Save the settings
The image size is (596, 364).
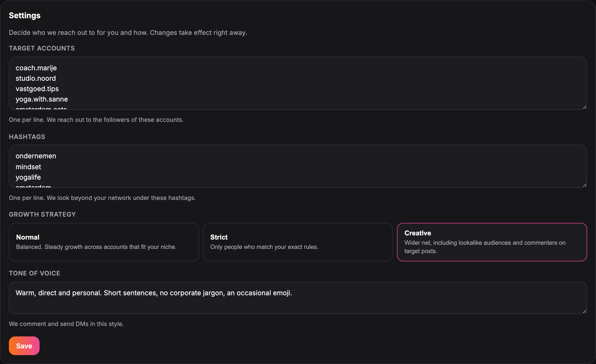(x=24, y=346)
